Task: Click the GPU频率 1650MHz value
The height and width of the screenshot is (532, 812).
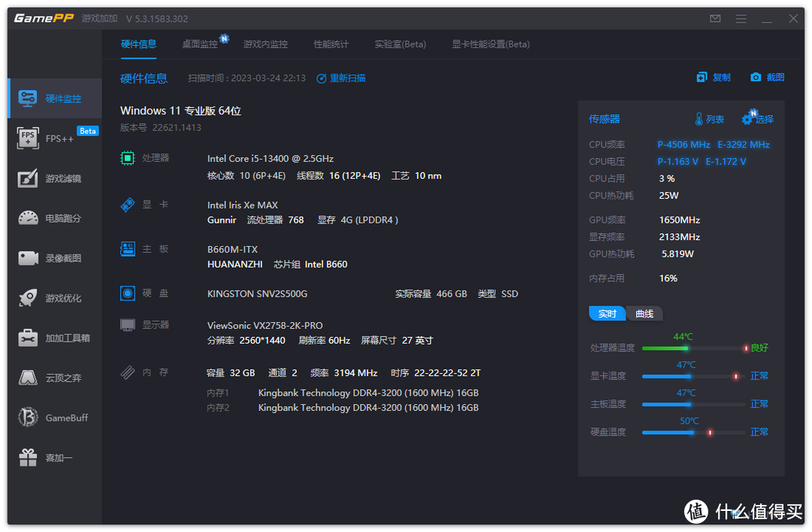Action: (680, 220)
